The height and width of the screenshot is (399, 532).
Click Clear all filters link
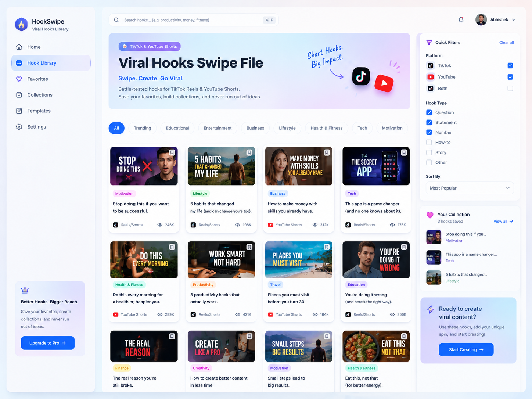click(506, 43)
